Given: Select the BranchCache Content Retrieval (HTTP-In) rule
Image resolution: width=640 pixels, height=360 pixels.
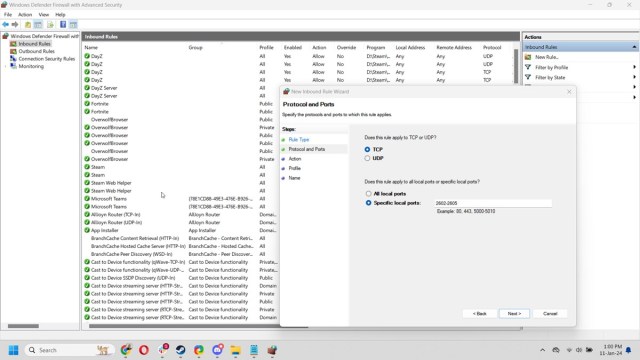Looking at the screenshot, I should (x=135, y=238).
